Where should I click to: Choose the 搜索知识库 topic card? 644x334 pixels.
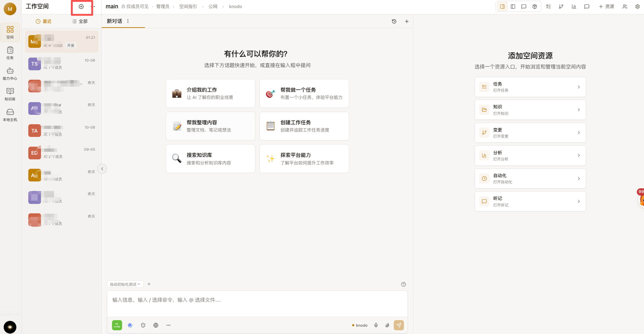210,158
